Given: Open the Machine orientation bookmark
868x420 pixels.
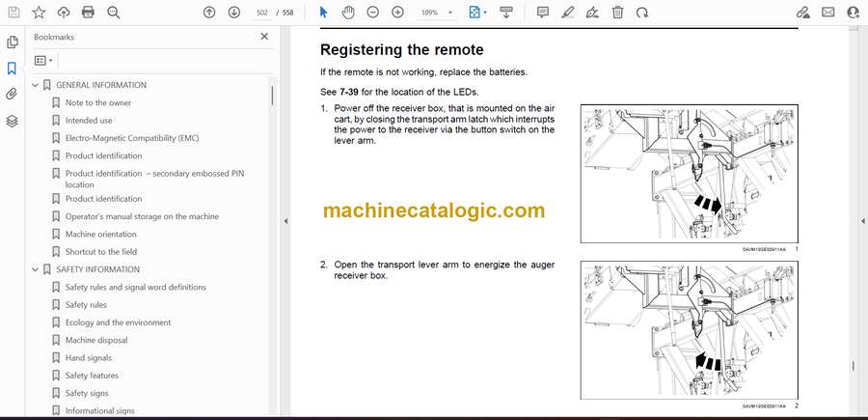Looking at the screenshot, I should 100,234.
